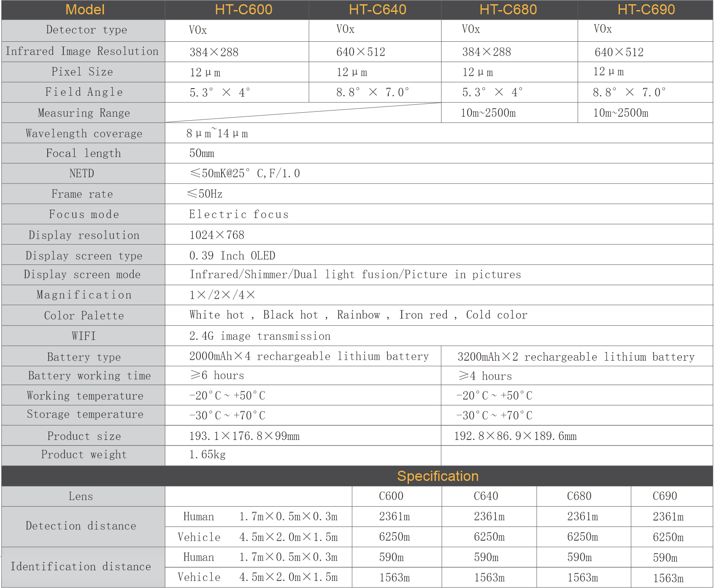Image resolution: width=714 pixels, height=588 pixels.
Task: Select the HT-C640 column header
Action: click(377, 10)
